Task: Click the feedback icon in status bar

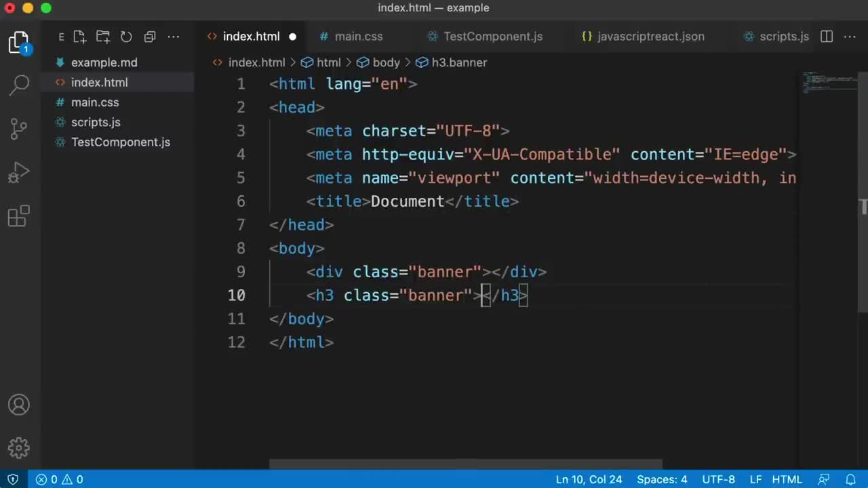Action: pos(824,479)
